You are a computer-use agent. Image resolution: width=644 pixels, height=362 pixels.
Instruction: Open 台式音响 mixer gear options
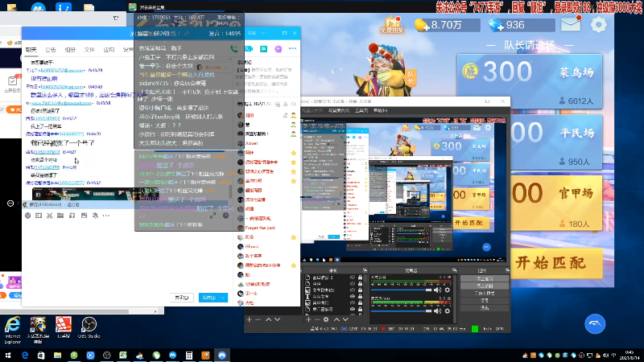pos(448,290)
